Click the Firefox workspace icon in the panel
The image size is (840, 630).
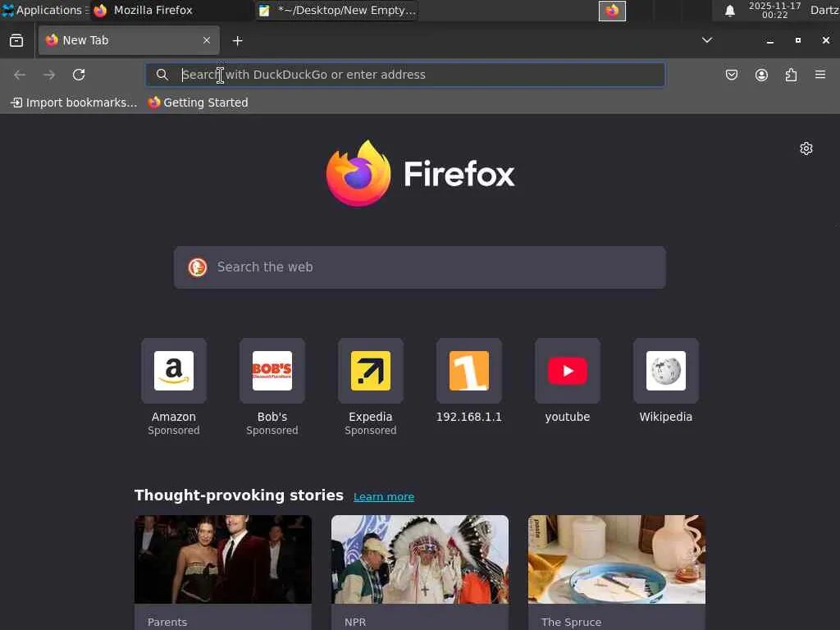pyautogui.click(x=612, y=11)
